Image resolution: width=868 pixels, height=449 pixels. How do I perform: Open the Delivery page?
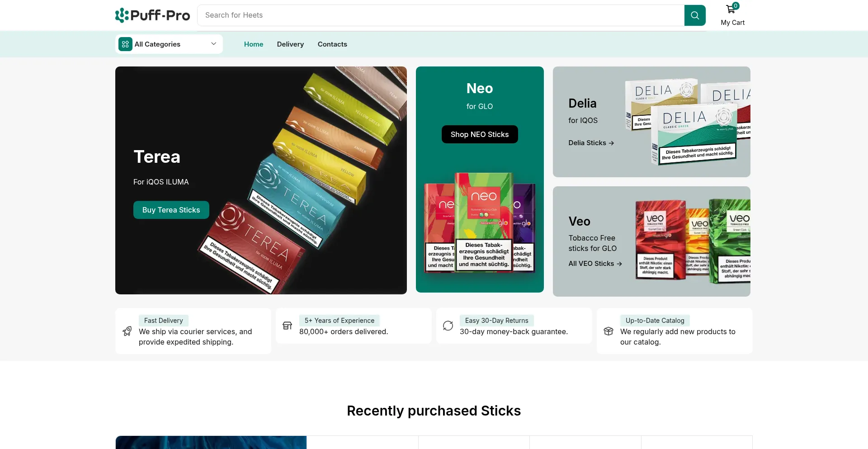(290, 44)
